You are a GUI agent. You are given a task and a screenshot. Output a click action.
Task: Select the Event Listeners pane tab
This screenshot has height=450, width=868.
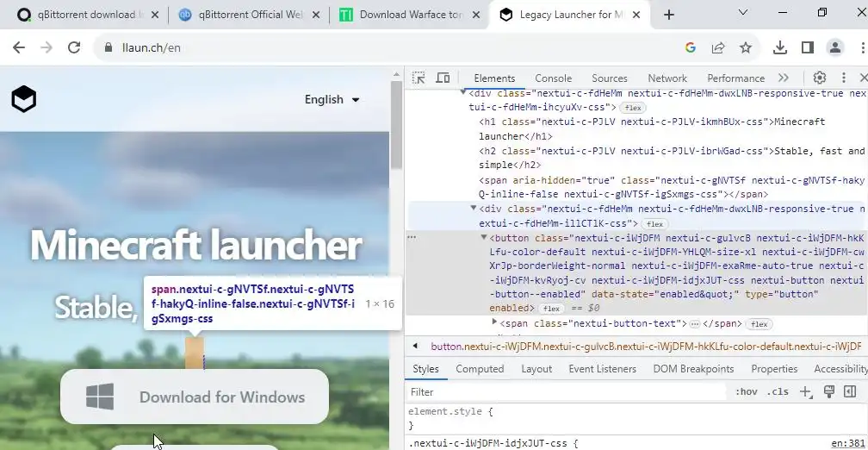602,369
